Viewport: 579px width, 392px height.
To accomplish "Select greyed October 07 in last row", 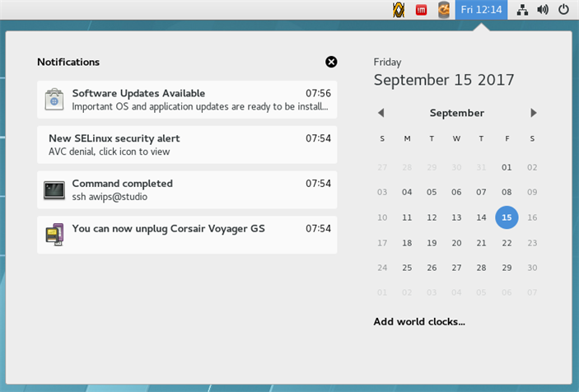I will point(532,292).
